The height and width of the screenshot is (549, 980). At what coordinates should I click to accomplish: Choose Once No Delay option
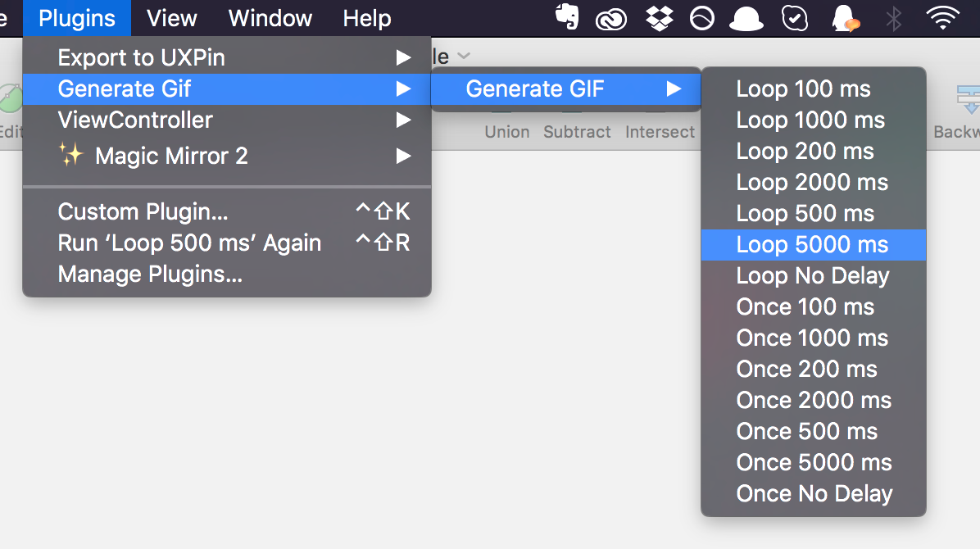pos(813,493)
